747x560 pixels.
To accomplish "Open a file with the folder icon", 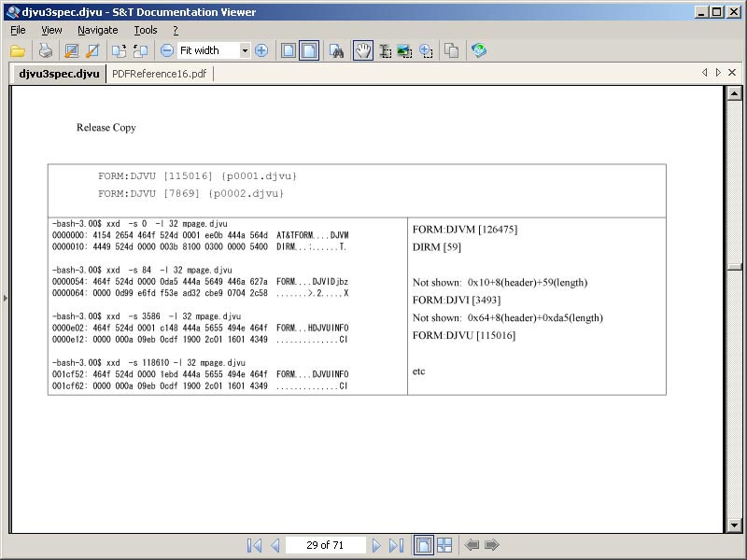I will 18,50.
